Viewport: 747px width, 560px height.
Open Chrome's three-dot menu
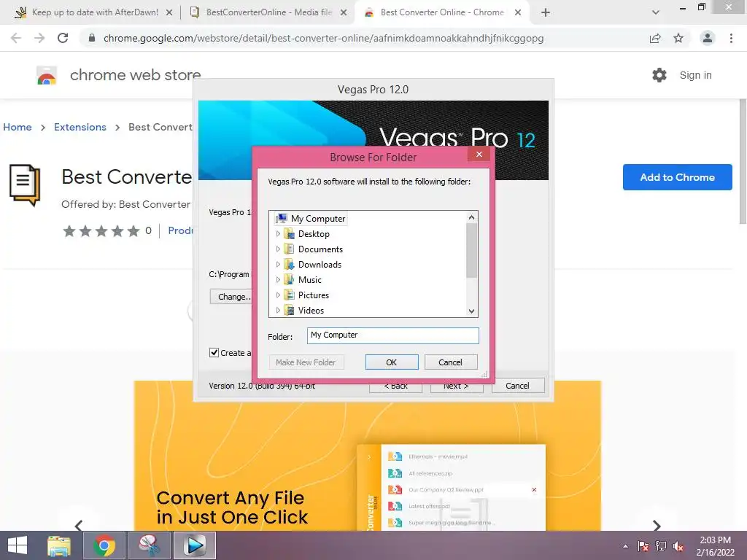point(731,38)
